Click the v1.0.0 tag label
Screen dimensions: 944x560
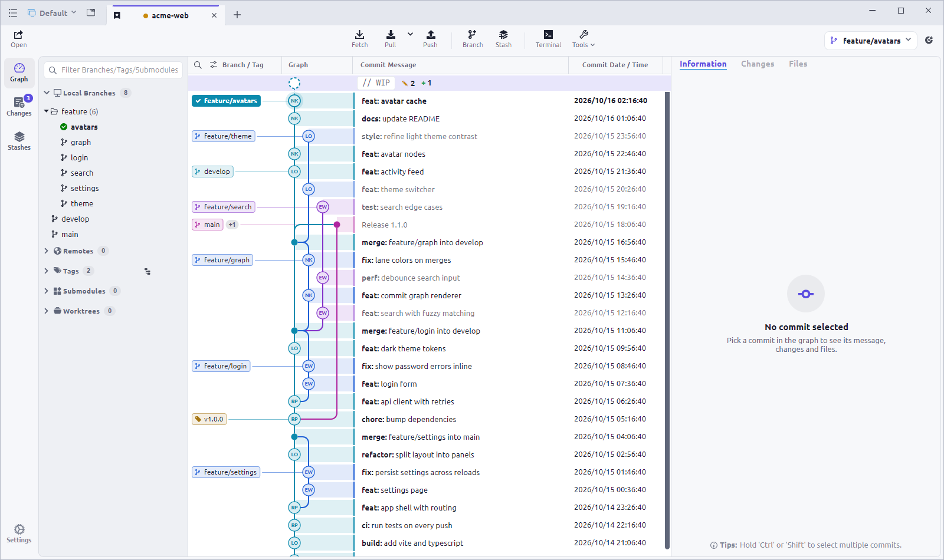[x=209, y=419]
